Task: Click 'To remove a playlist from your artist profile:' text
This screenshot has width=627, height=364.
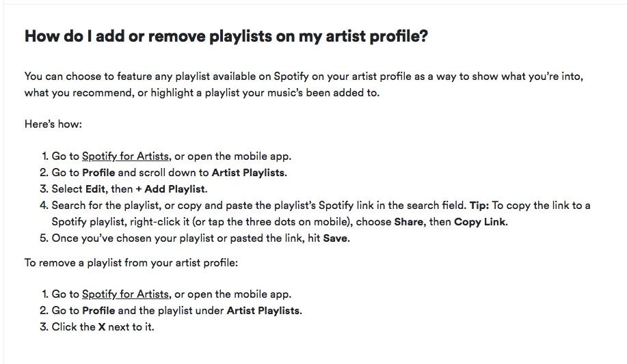Action: pyautogui.click(x=131, y=262)
